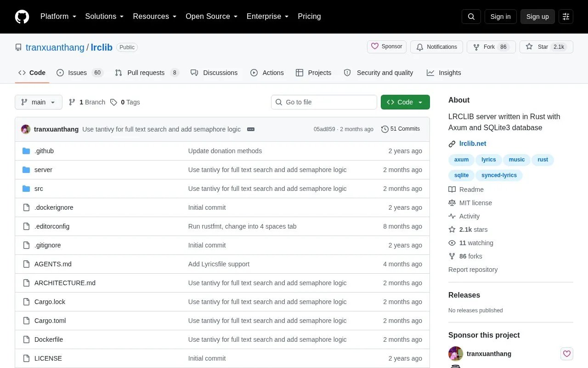This screenshot has height=368, width=588.
Task: Open the appearance settings icon beside Sign up
Action: pyautogui.click(x=566, y=17)
